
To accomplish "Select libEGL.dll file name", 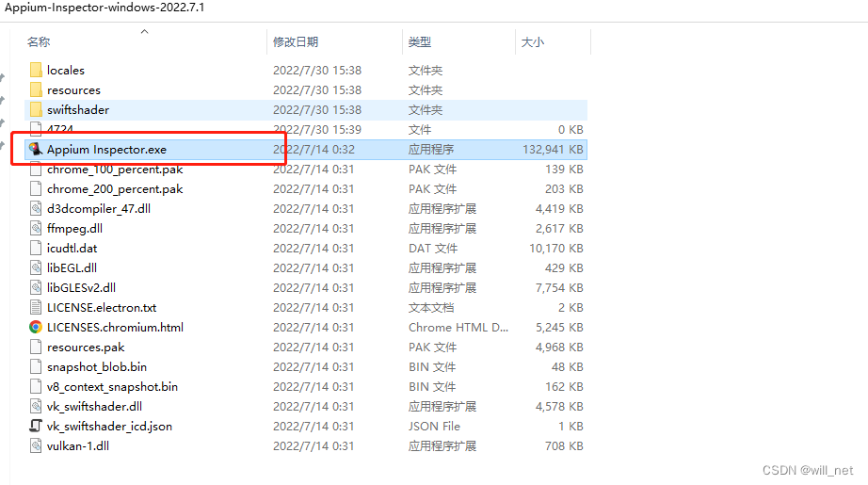I will [72, 268].
